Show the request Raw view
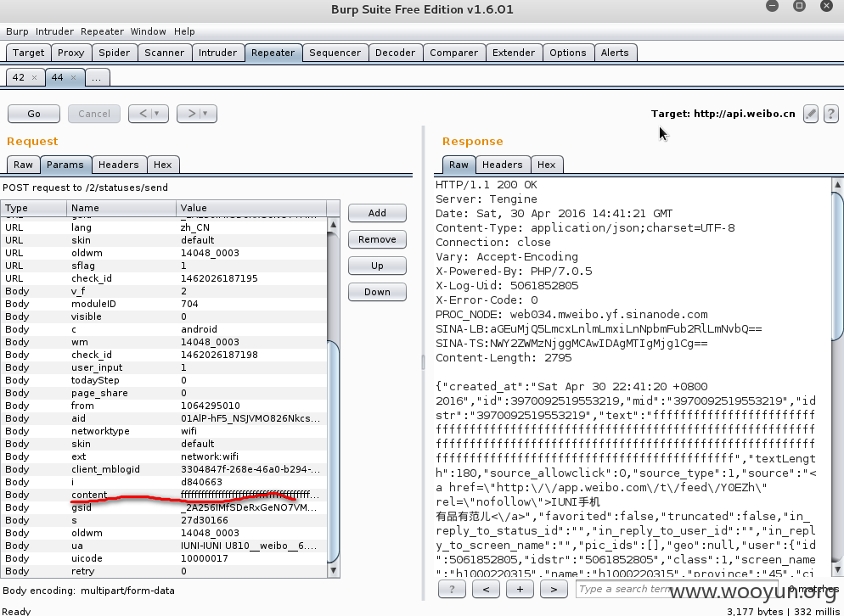Viewport: 844px width, 616px height. (x=23, y=165)
